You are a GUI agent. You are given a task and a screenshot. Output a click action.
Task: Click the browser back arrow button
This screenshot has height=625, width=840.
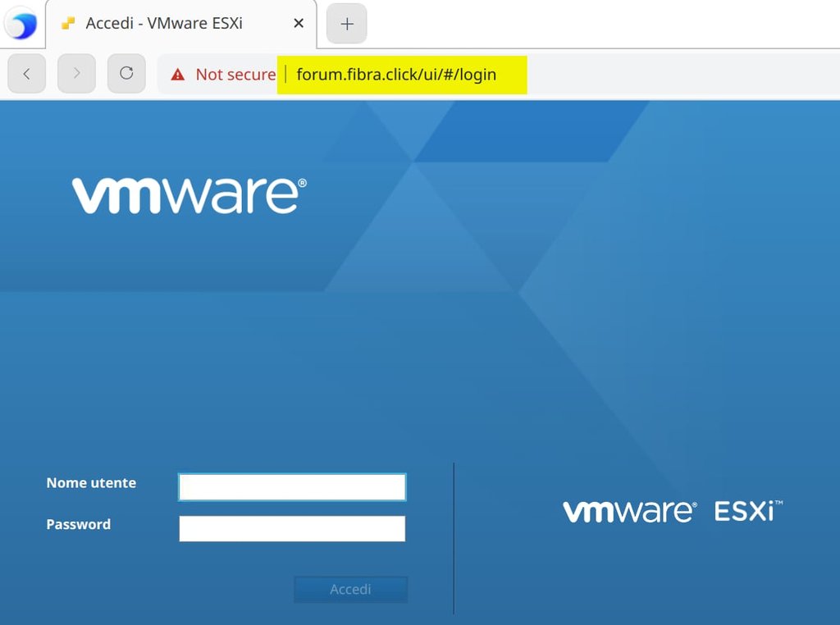[x=27, y=73]
